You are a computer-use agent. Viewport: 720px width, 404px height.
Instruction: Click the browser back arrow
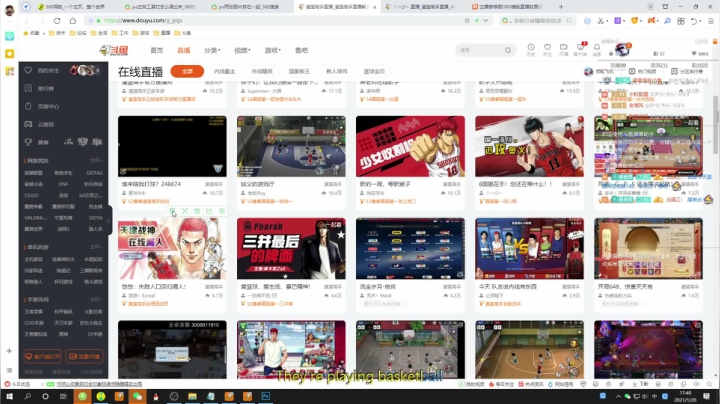pos(27,21)
